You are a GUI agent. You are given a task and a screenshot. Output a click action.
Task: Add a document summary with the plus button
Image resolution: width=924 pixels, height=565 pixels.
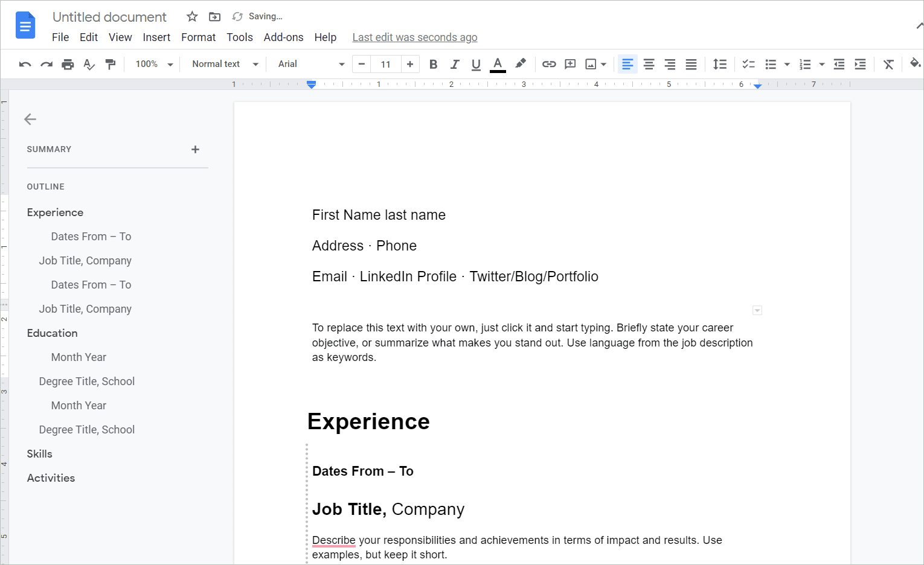pos(195,149)
